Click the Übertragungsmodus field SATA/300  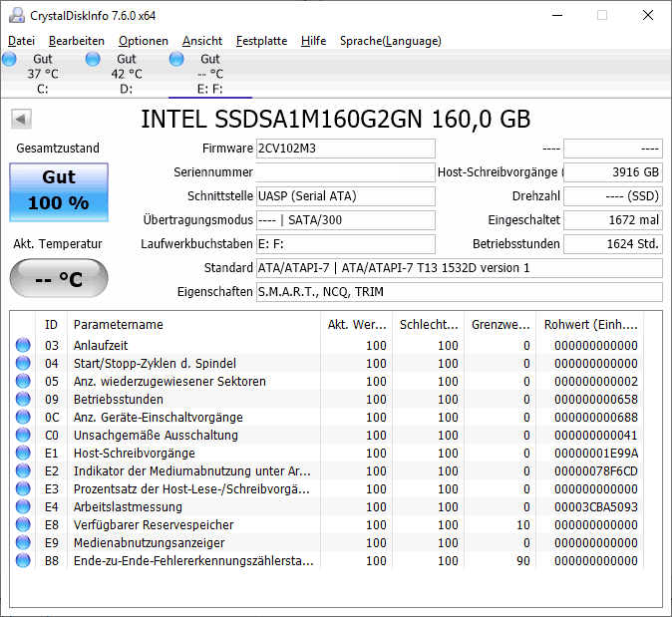pyautogui.click(x=345, y=220)
